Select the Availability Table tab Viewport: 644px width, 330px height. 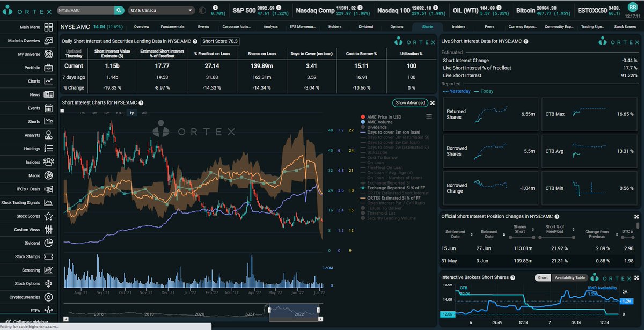coord(569,277)
